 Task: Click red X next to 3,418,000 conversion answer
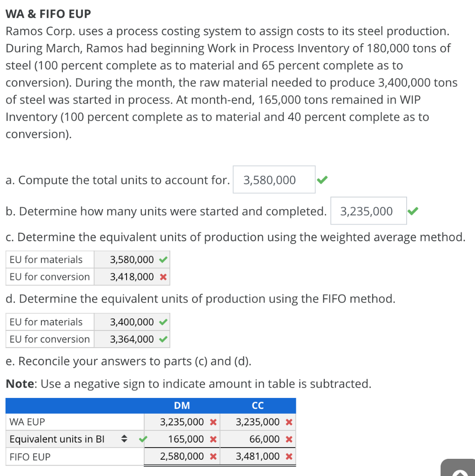[x=164, y=277]
